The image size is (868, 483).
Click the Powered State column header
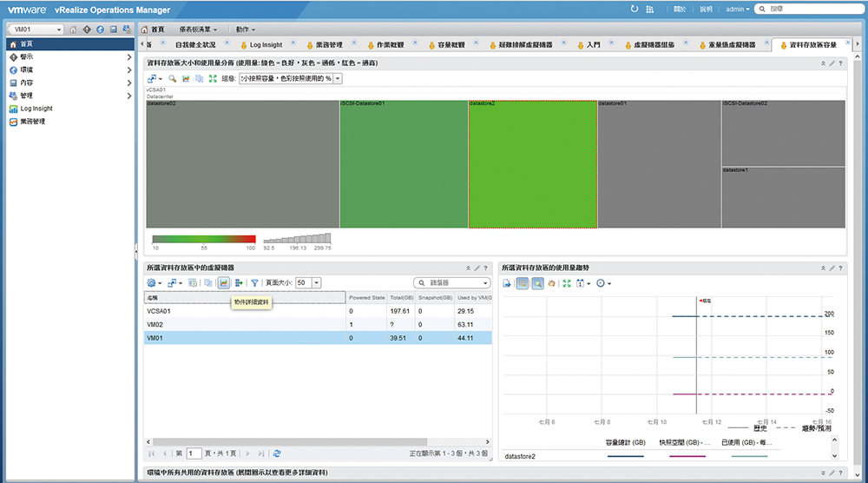pos(366,298)
